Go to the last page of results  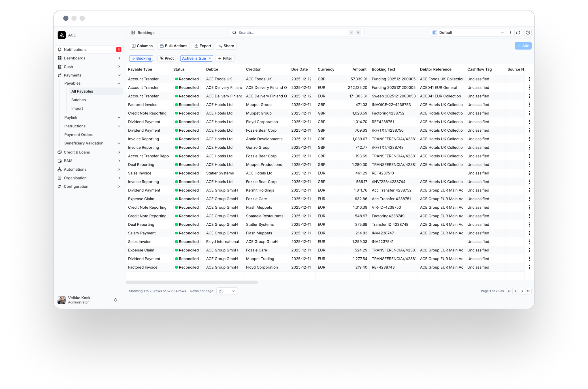[x=528, y=291]
